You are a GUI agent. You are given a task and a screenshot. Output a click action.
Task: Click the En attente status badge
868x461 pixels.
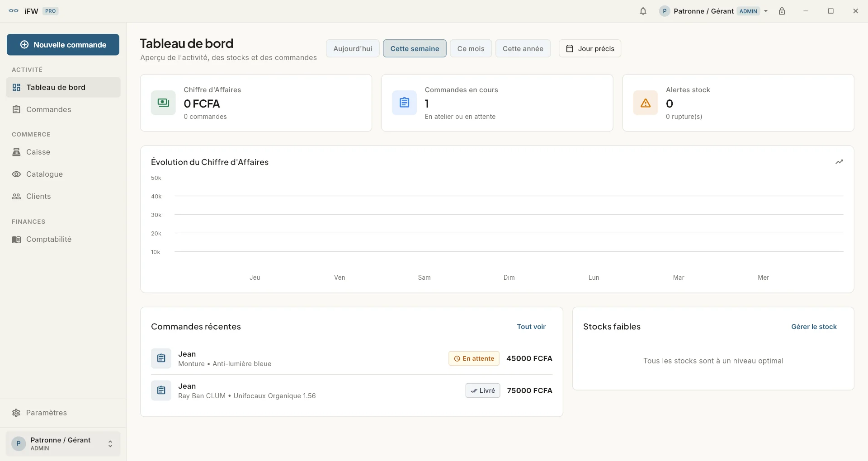point(474,358)
